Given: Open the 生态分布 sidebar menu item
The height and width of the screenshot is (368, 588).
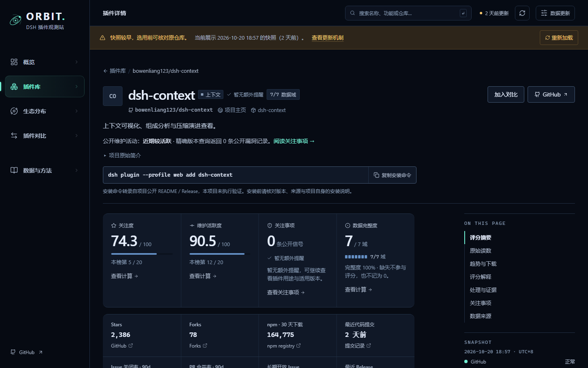Looking at the screenshot, I should pyautogui.click(x=45, y=111).
